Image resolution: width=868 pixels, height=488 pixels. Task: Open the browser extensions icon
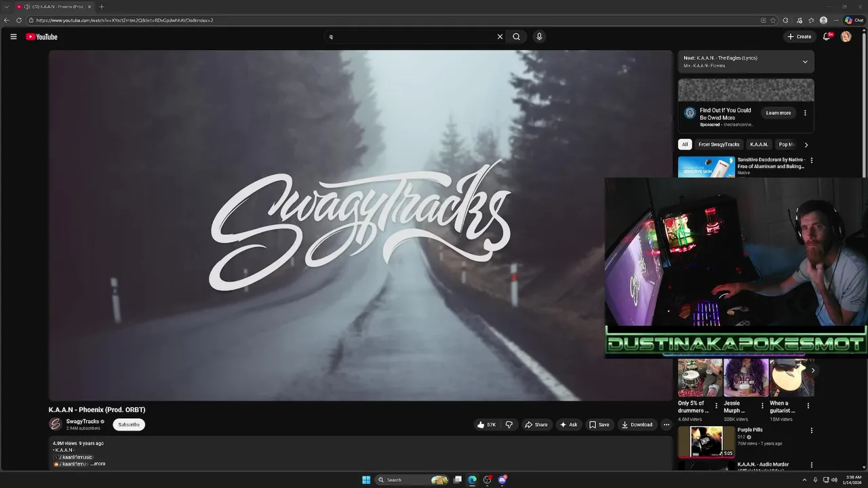pos(785,20)
